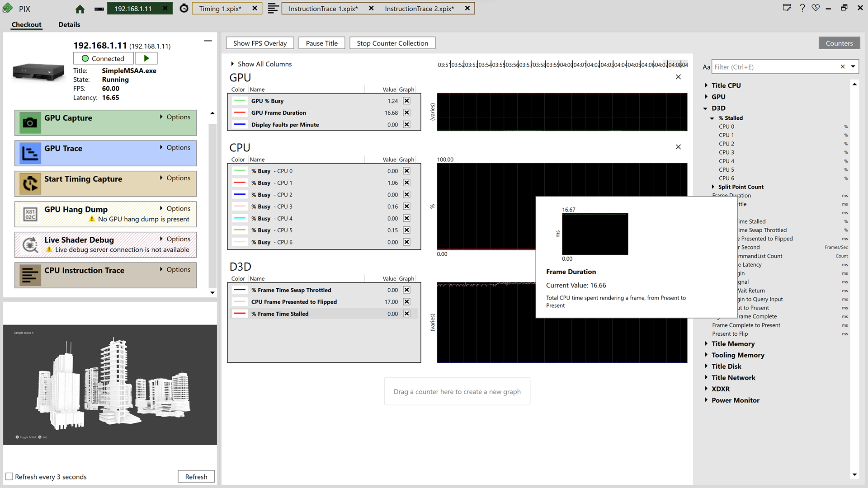Close the Timing 1.xpix tab
Screen dimensions: 868x488
click(255, 9)
